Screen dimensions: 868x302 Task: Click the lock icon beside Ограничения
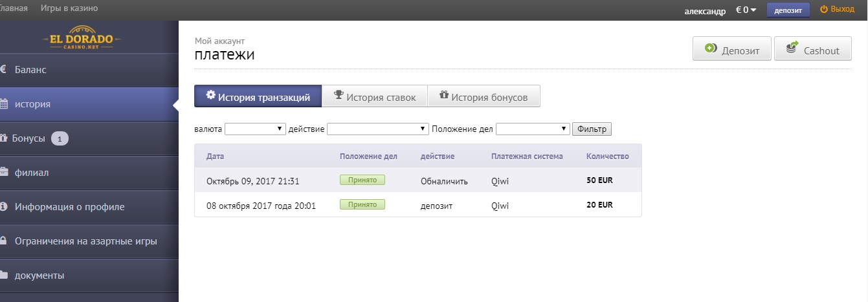[x=3, y=241]
